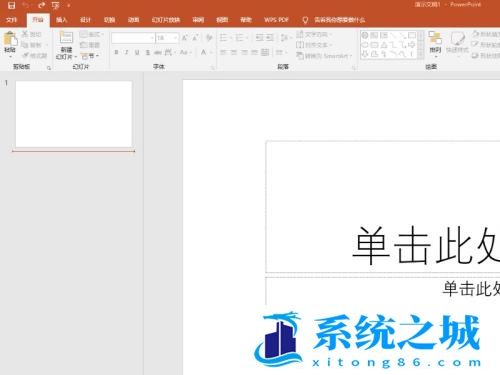
Task: Click the Numbering list icon
Action: (241, 38)
